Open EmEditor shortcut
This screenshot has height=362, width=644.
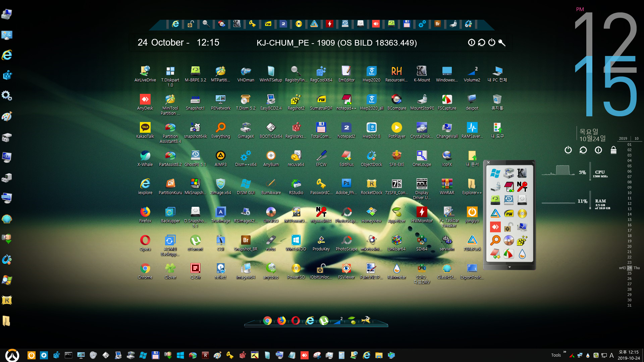[346, 74]
